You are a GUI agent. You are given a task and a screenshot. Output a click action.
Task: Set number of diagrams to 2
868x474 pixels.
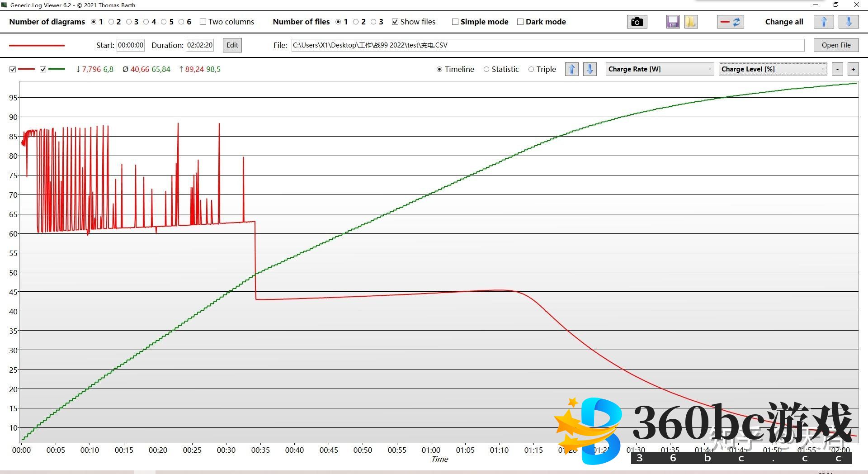pos(111,22)
